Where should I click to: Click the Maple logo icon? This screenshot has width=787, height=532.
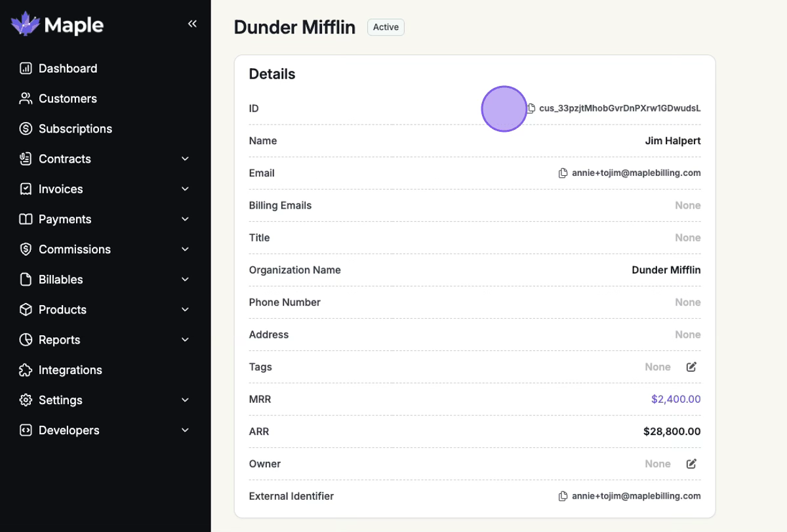26,25
